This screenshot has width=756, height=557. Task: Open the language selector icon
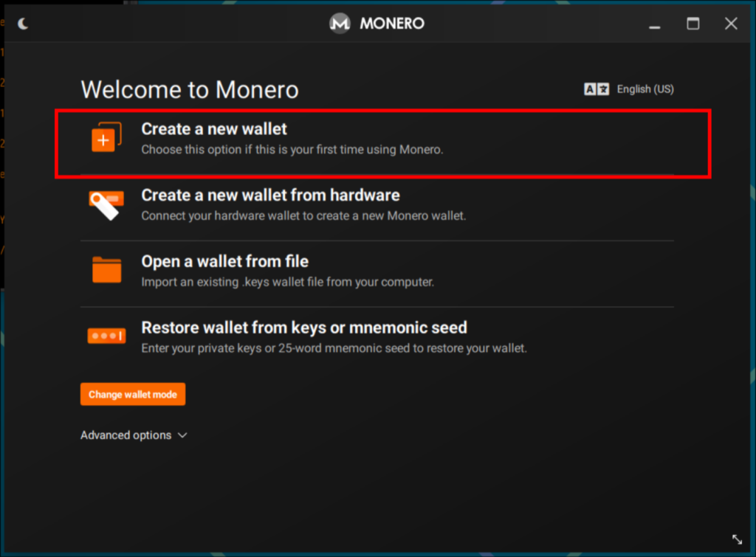(595, 89)
